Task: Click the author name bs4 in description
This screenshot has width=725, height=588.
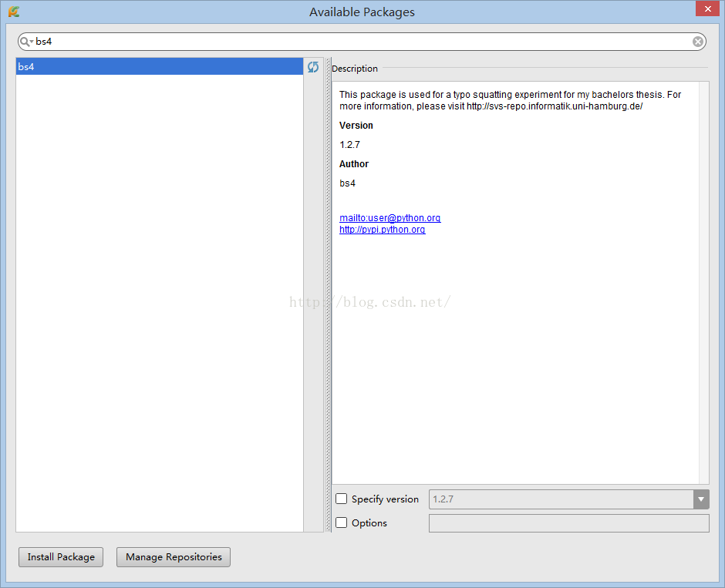Action: point(347,183)
